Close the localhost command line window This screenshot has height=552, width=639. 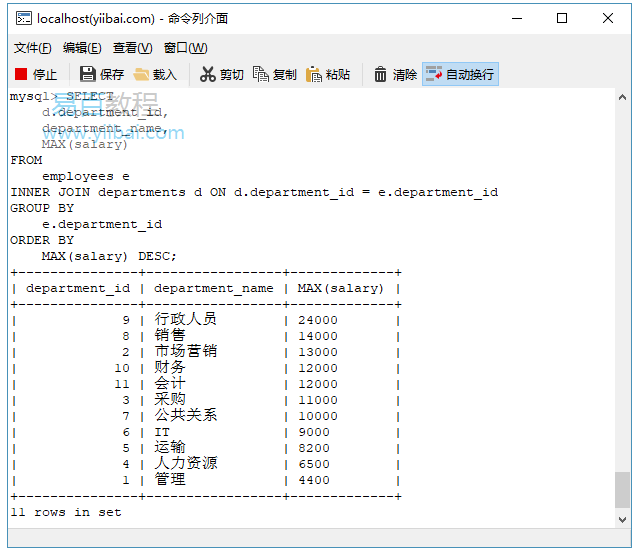pyautogui.click(x=608, y=18)
